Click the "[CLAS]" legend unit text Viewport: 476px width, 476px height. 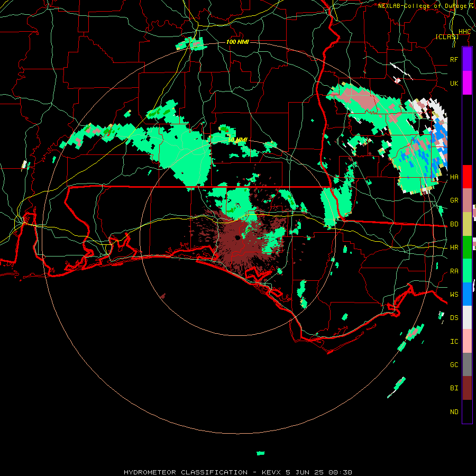(447, 37)
